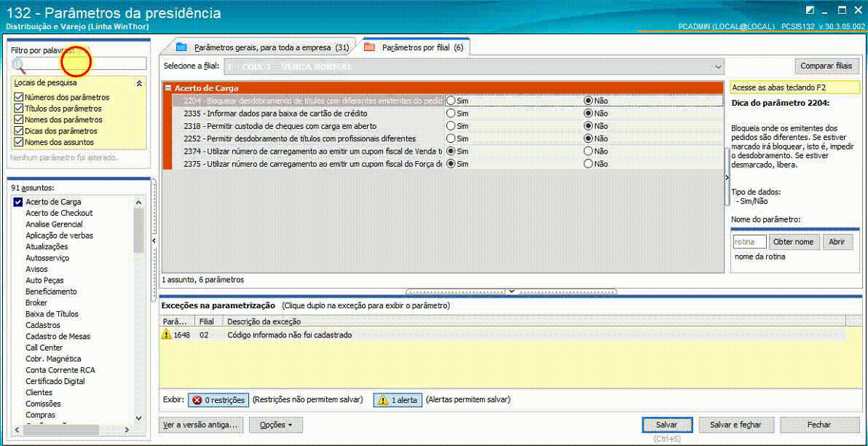868x446 pixels.
Task: Toggle Nomes dos parâmetros checkbox
Action: [18, 120]
